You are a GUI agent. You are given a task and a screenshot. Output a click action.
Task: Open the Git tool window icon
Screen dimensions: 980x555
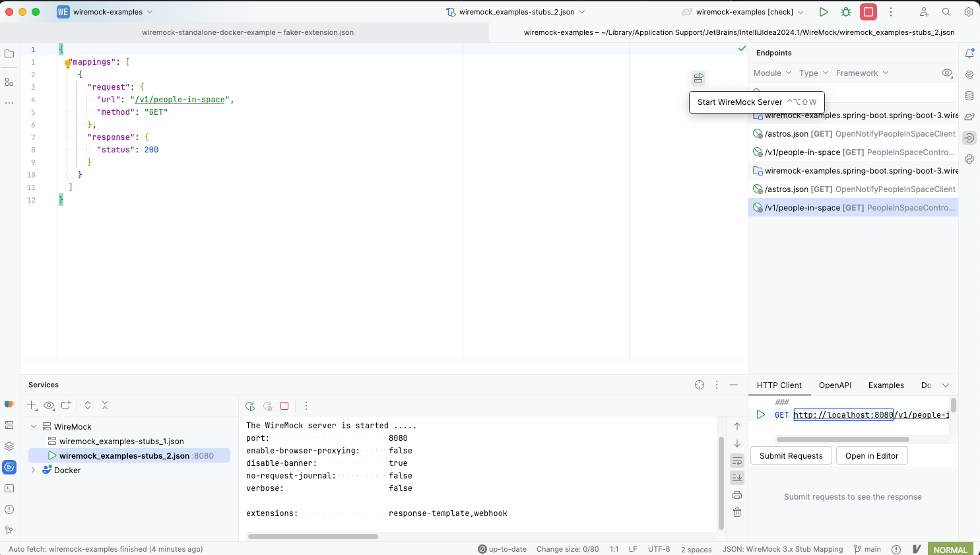click(x=9, y=531)
